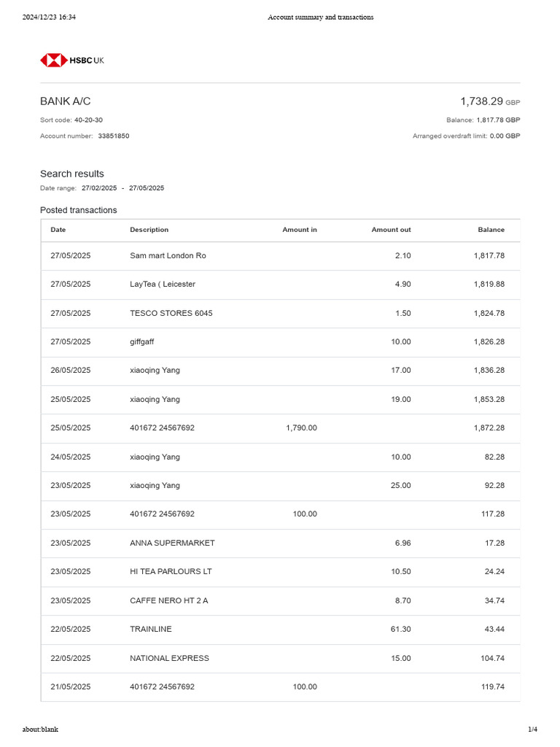560x747 pixels.
Task: Click account number 33851850
Action: click(113, 136)
